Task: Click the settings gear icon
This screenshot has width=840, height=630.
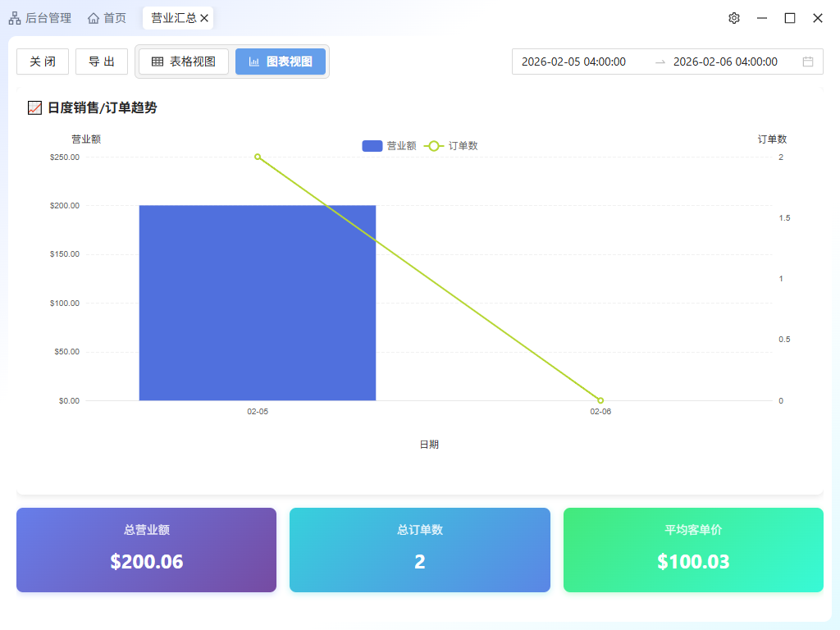Action: click(734, 18)
